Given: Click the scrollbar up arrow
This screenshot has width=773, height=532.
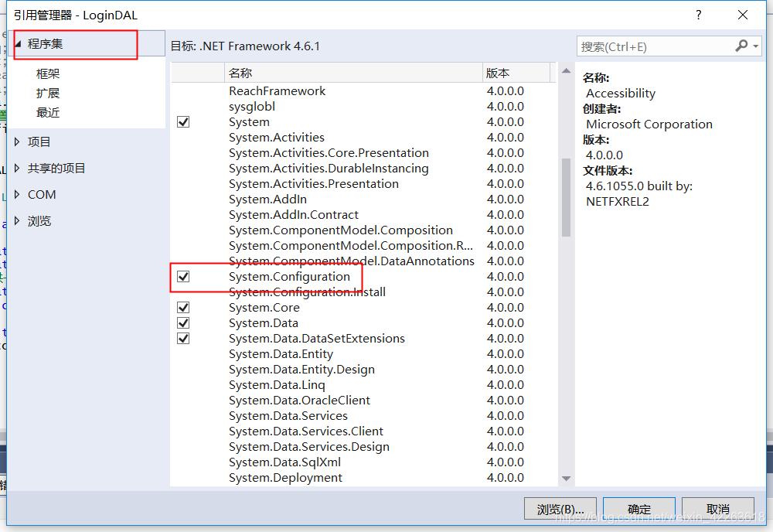Looking at the screenshot, I should point(566,71).
